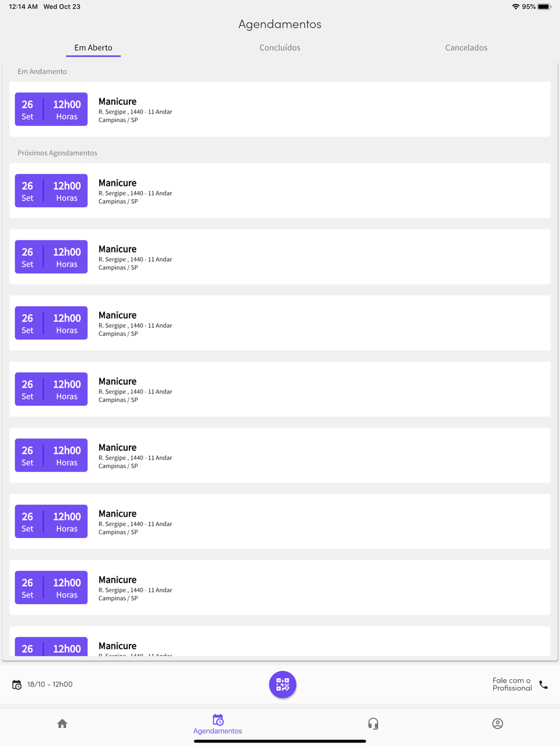The image size is (560, 747).
Task: Tap the '18/10 – 12h00' appointment reminder
Action: [50, 684]
